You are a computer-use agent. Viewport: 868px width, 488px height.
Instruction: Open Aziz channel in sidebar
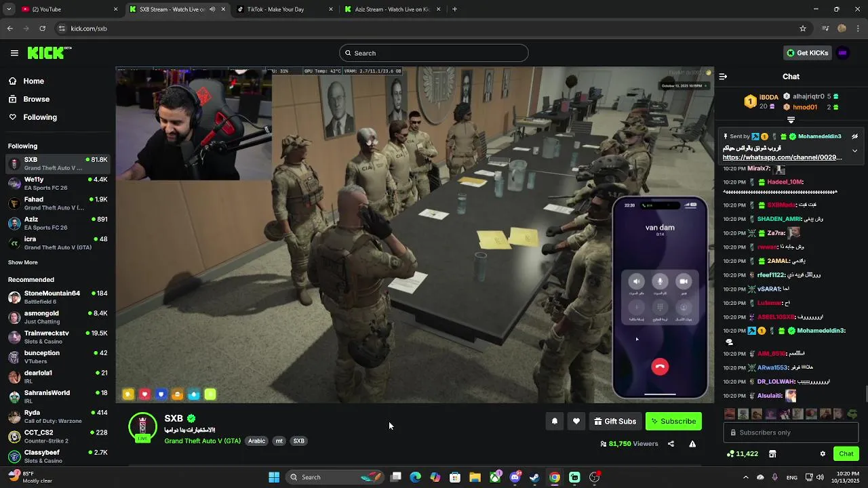[x=58, y=223]
